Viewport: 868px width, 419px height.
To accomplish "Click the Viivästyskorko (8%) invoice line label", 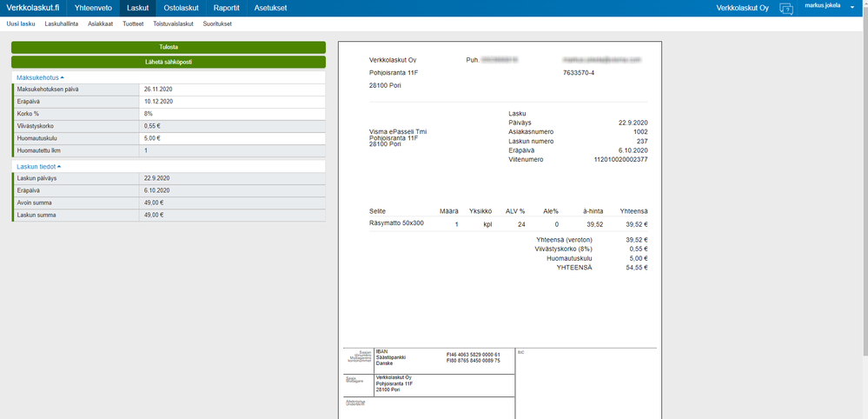I will pos(564,249).
